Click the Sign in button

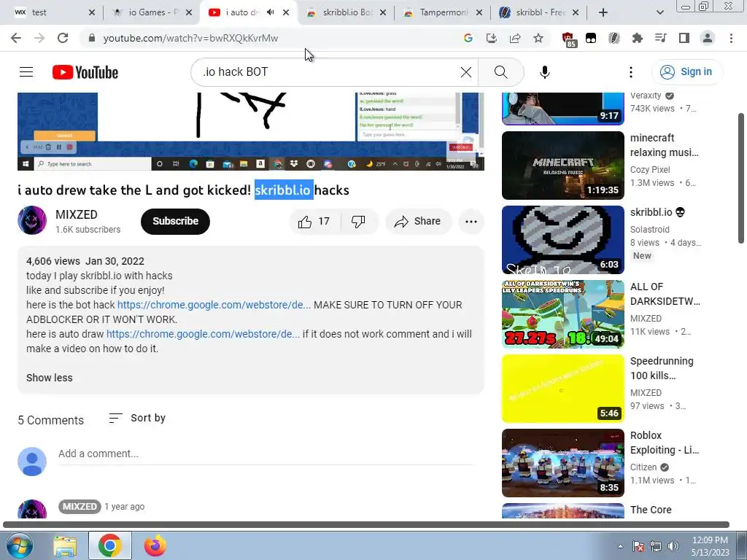[686, 72]
